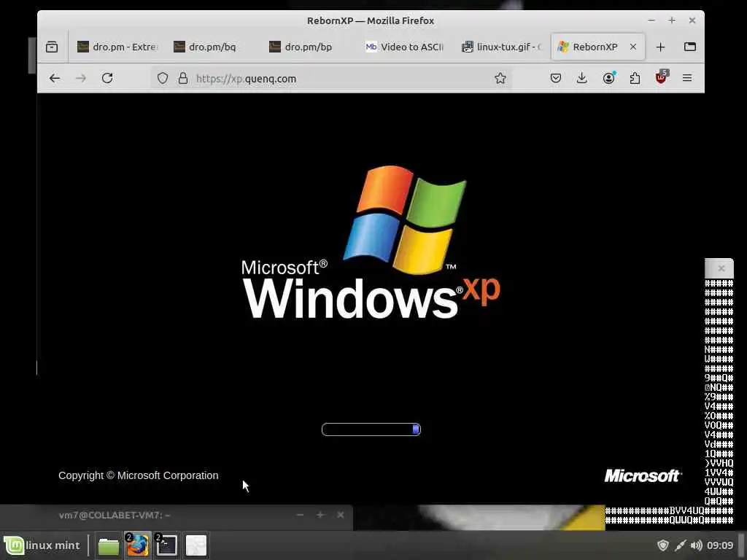
Task: Switch to the terminal in the taskbar
Action: click(x=167, y=545)
